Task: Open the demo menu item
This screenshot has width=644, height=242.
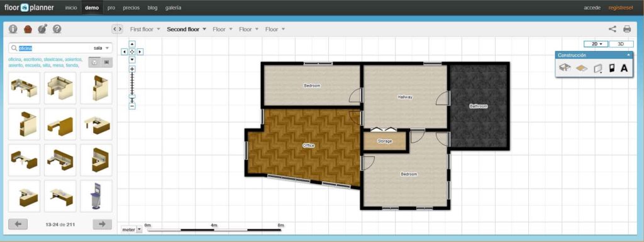Action: point(92,8)
